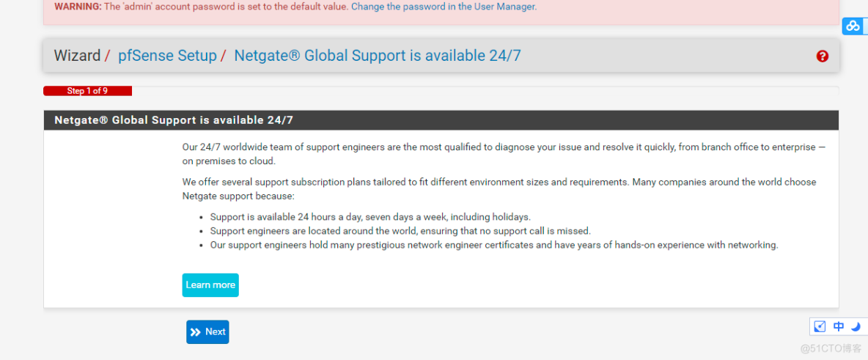Toggle the moon night mode icon
This screenshot has width=868, height=360.
(856, 327)
